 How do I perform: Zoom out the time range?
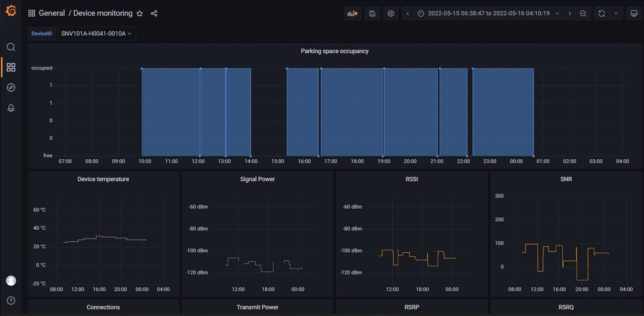(583, 13)
